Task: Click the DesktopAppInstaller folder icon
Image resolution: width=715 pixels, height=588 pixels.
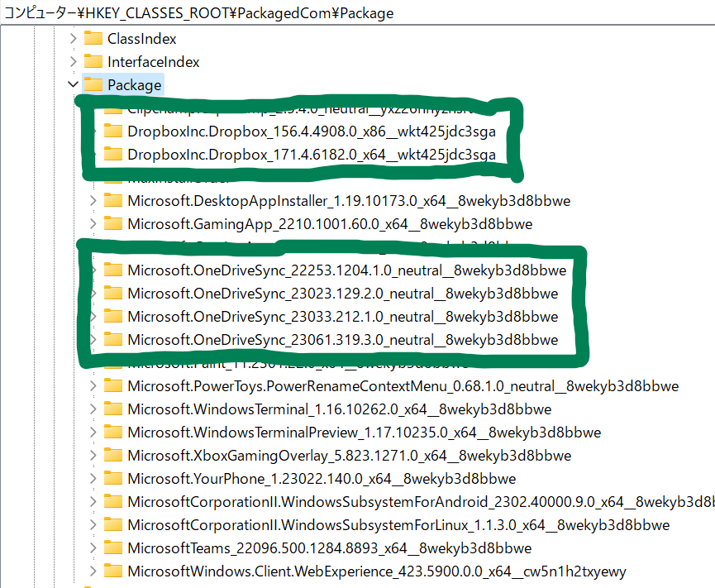Action: click(x=113, y=200)
